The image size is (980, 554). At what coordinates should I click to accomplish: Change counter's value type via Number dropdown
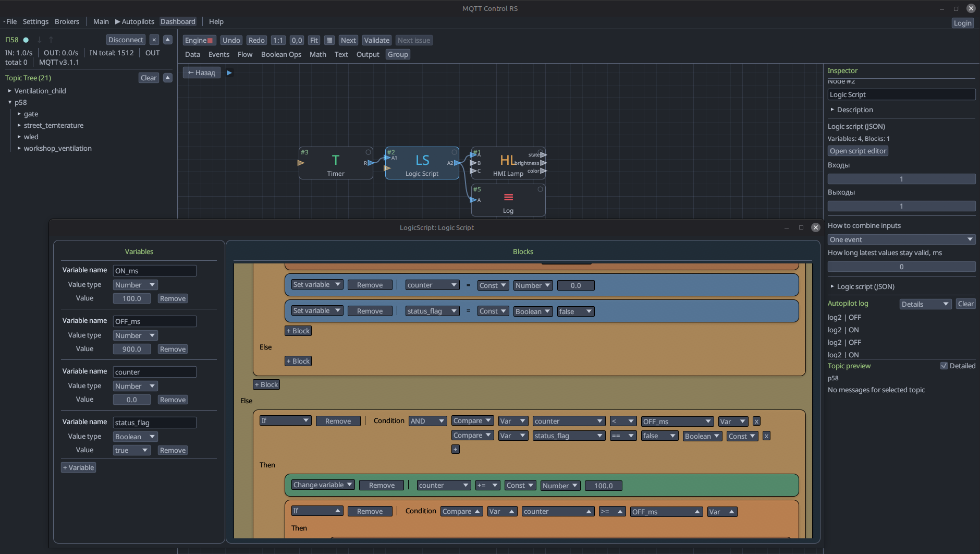click(134, 386)
